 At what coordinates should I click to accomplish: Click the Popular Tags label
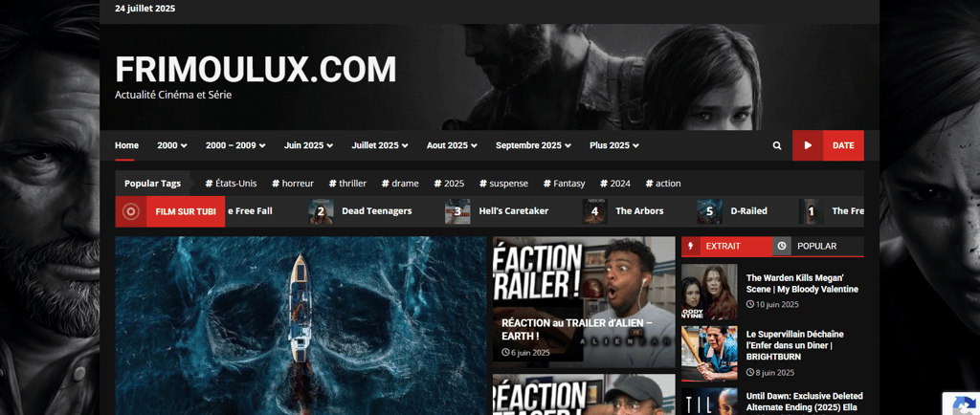[152, 184]
